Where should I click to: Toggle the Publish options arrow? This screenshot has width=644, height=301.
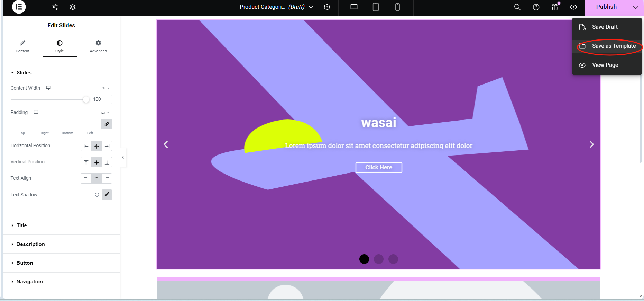[x=636, y=7]
